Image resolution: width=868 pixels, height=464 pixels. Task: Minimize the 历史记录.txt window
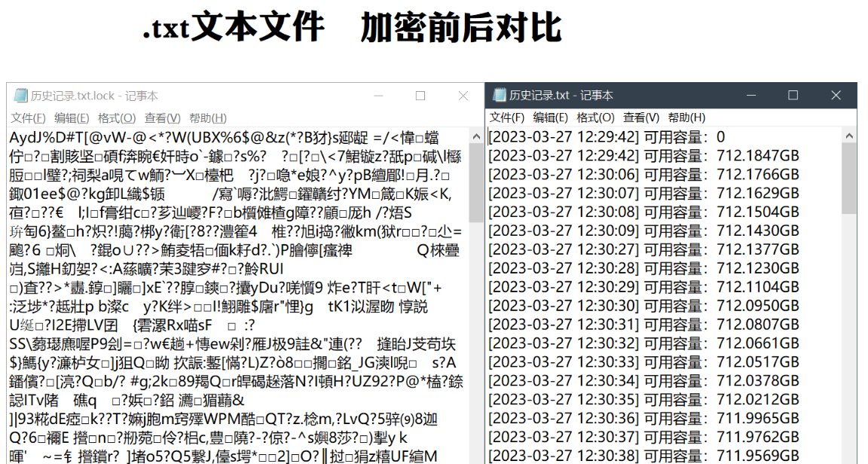(x=750, y=96)
